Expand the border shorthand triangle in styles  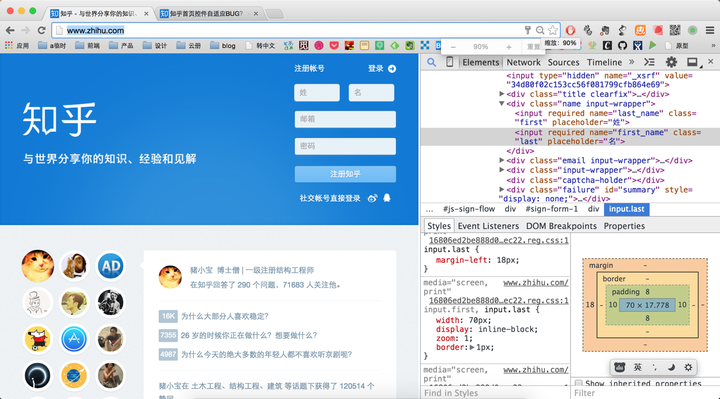(472, 347)
